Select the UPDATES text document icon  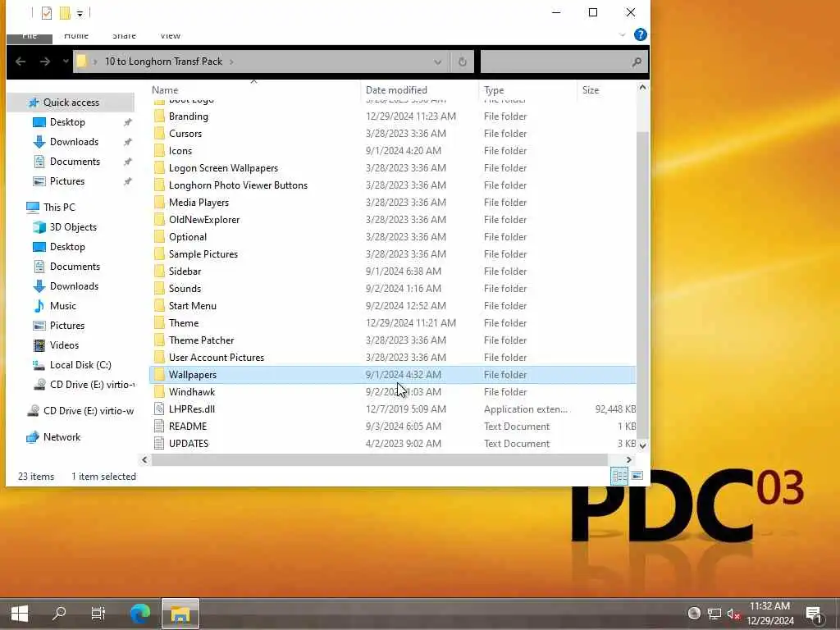158,444
